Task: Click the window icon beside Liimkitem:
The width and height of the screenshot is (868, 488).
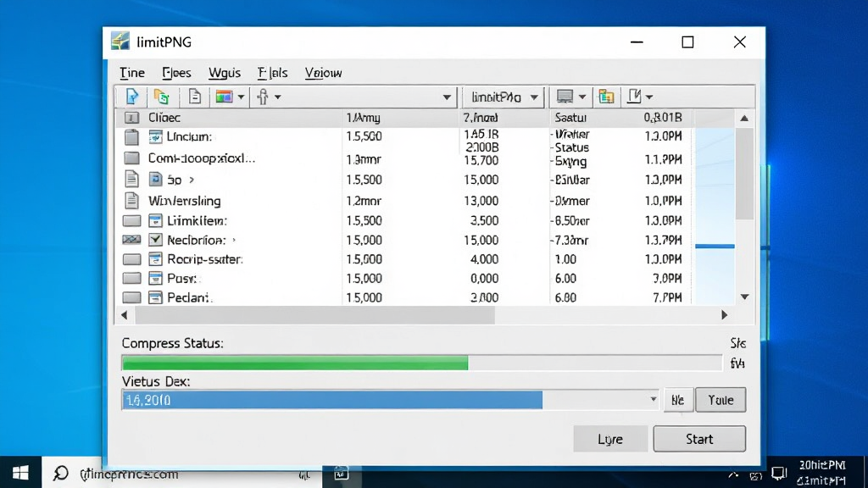Action: click(x=156, y=221)
